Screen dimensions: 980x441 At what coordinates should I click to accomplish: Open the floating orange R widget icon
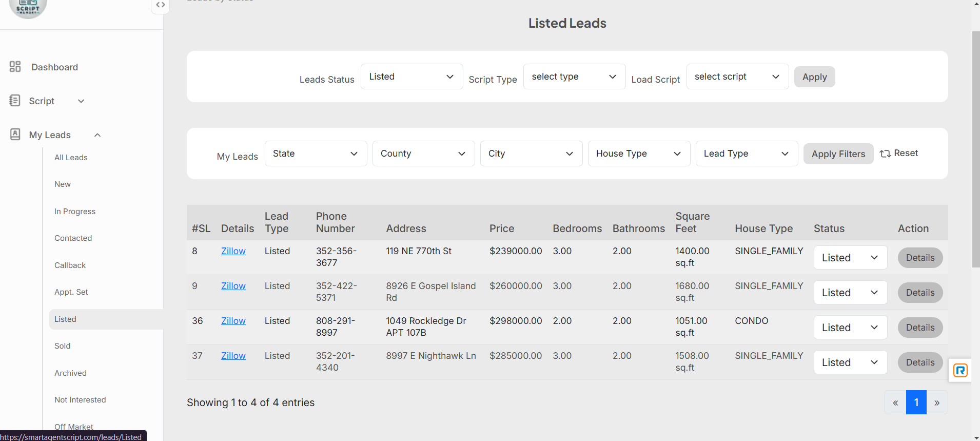coord(960,370)
